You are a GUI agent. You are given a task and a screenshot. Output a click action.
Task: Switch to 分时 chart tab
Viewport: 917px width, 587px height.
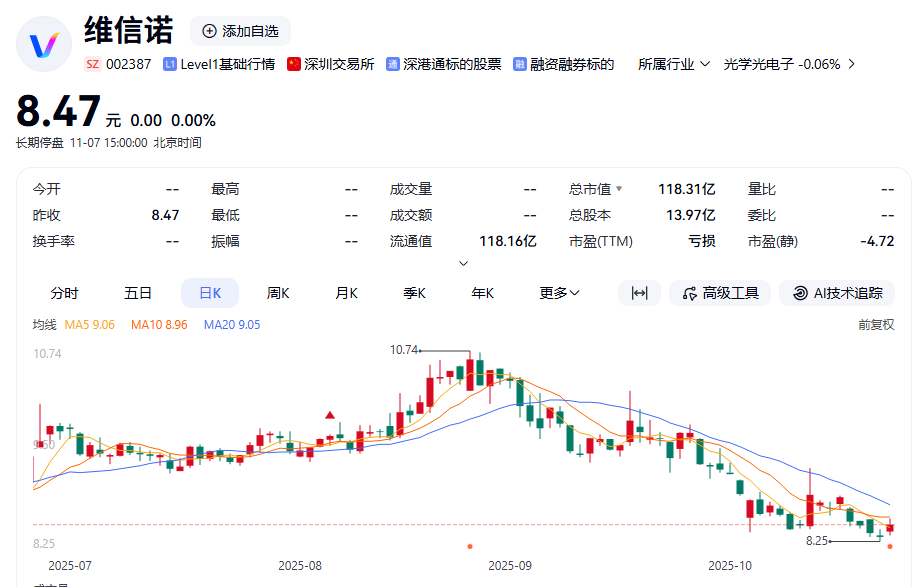coord(64,293)
